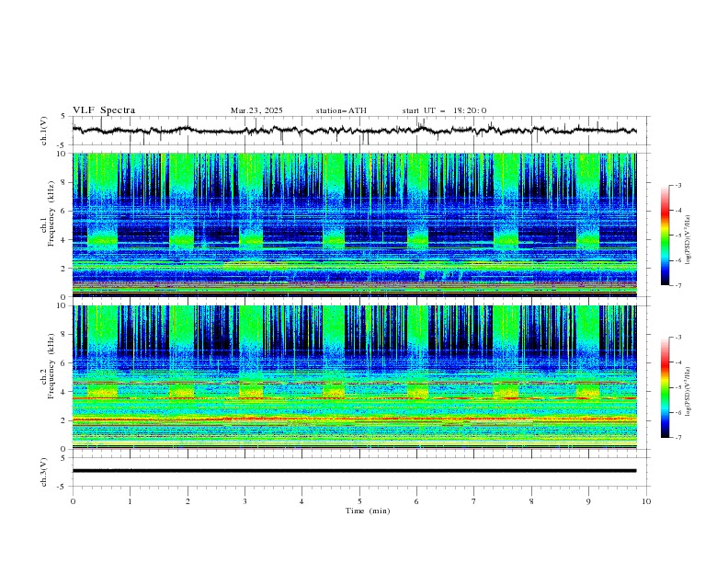Select the ch.2 "Frequency (kHz)" axis label

pyautogui.click(x=51, y=366)
